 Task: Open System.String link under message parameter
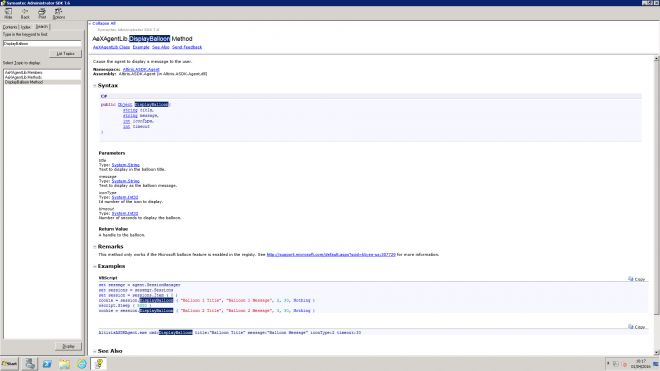point(125,181)
